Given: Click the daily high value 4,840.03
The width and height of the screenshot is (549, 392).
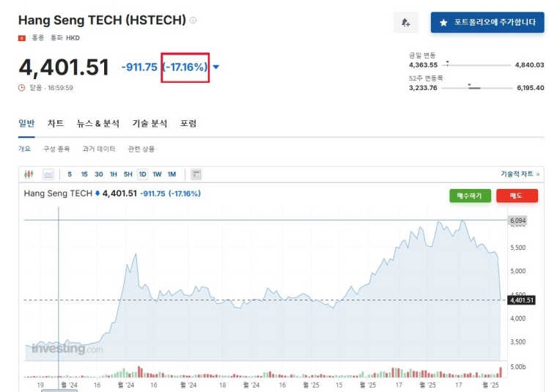Looking at the screenshot, I should (x=529, y=64).
